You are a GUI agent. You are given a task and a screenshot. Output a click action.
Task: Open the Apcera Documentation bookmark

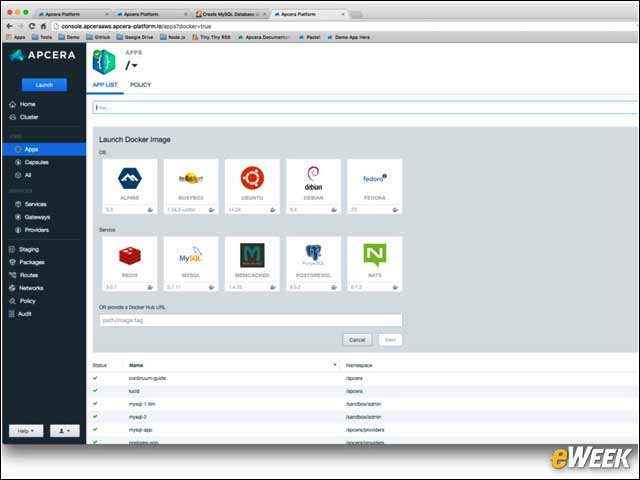tap(264, 37)
